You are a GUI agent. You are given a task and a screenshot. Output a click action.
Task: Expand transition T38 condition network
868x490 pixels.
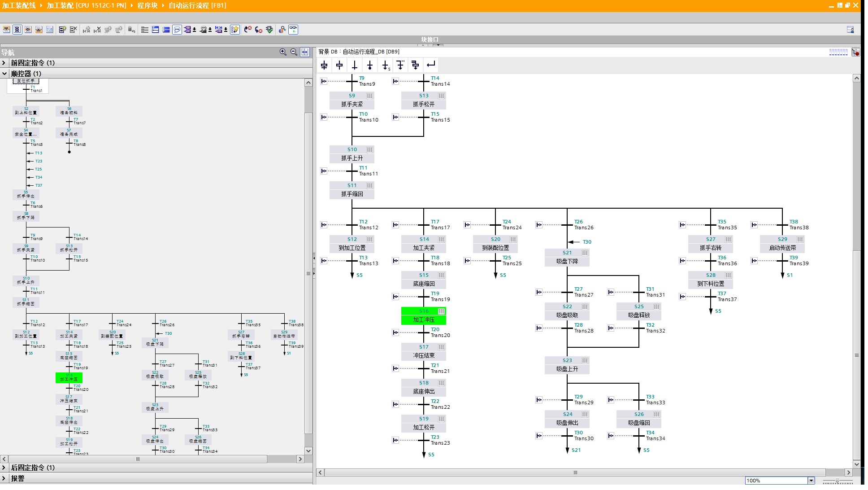[754, 225]
